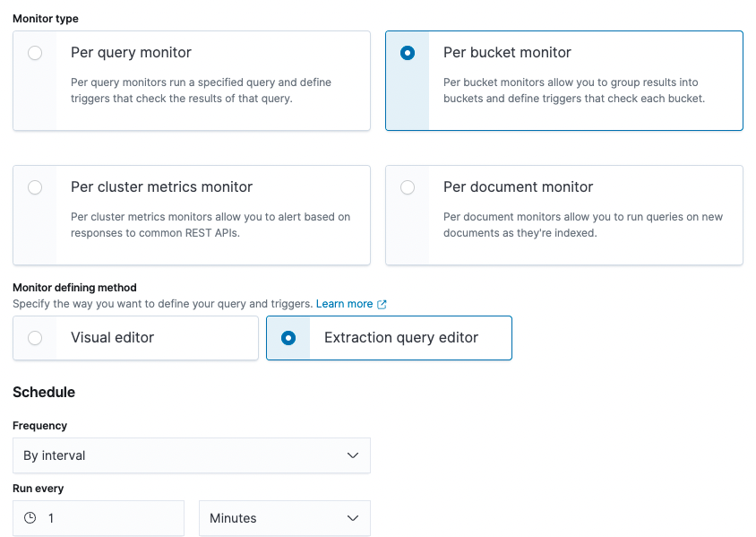Choose the Per cluster metrics monitor radio
The height and width of the screenshot is (537, 756).
(35, 187)
